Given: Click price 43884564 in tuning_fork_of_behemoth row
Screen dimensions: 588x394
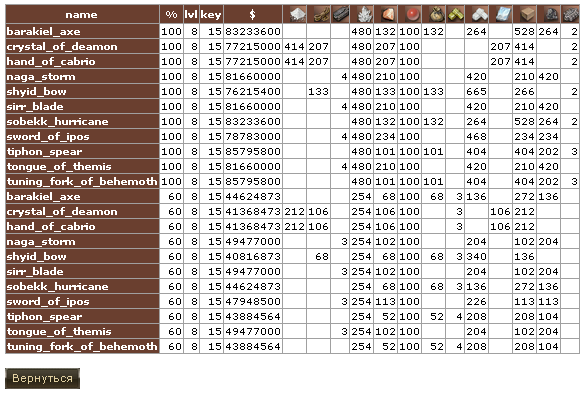Looking at the screenshot, I should pyautogui.click(x=253, y=346).
